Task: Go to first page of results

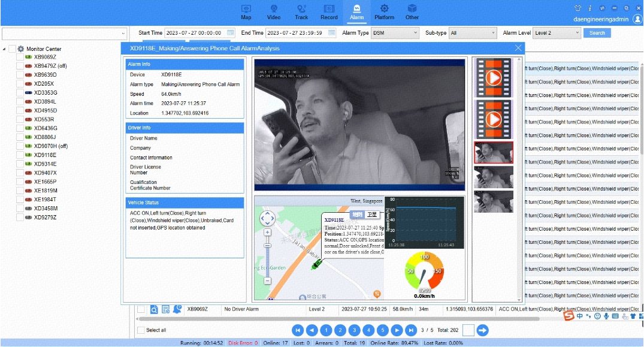Action: [x=298, y=330]
